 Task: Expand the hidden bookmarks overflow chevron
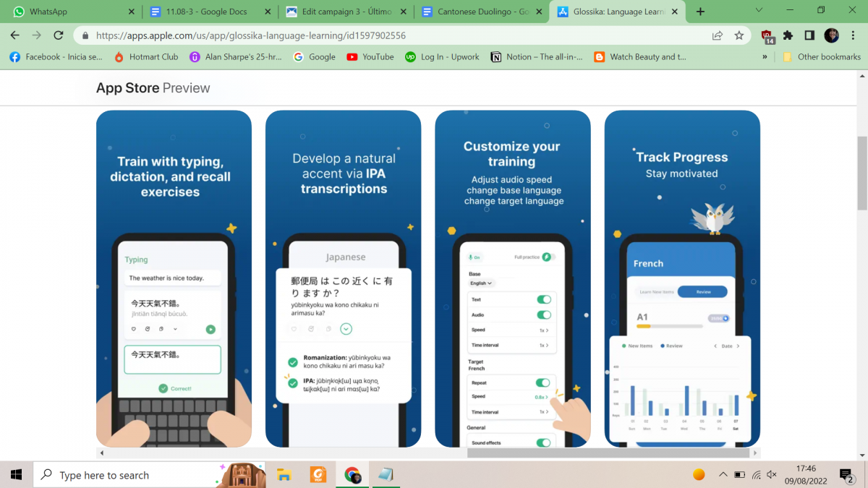coord(765,56)
